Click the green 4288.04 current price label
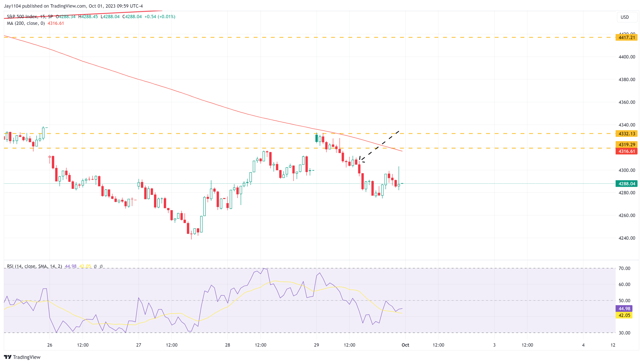The height and width of the screenshot is (364, 643). coord(626,184)
